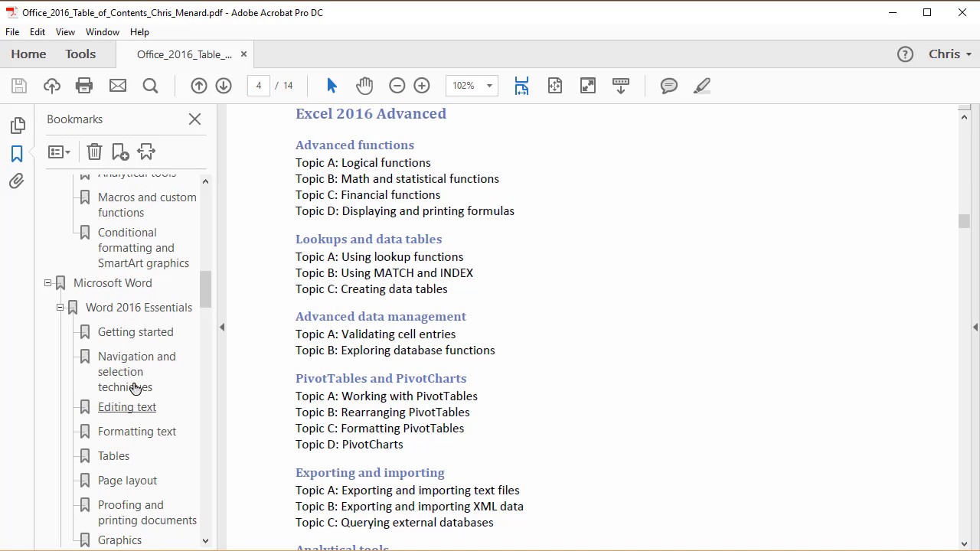Click the PivotTables and PivotCharts heading
This screenshot has width=980, height=551.
click(381, 378)
